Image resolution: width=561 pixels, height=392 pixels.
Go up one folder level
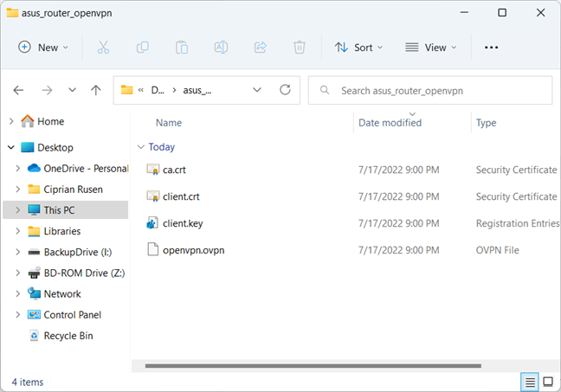point(96,90)
